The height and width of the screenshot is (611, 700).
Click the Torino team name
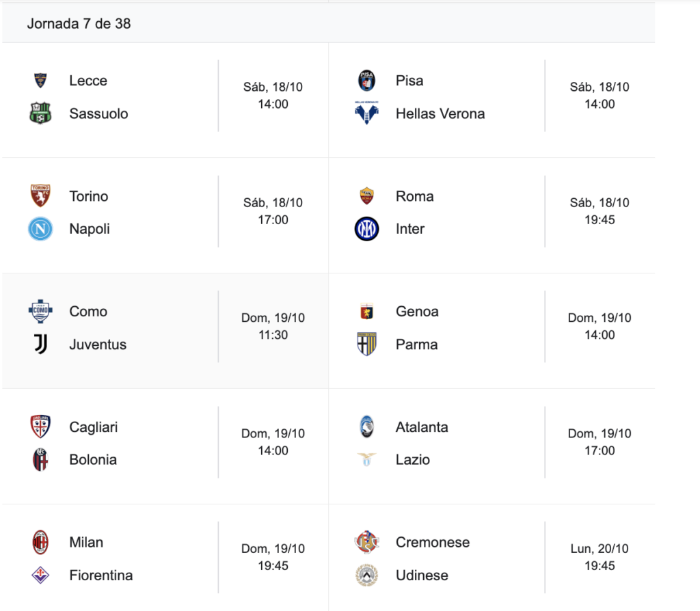coord(89,196)
